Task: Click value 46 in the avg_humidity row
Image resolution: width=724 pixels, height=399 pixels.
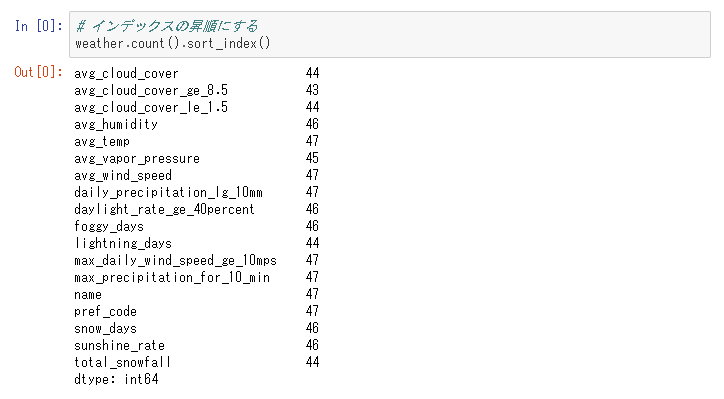Action: pos(312,124)
